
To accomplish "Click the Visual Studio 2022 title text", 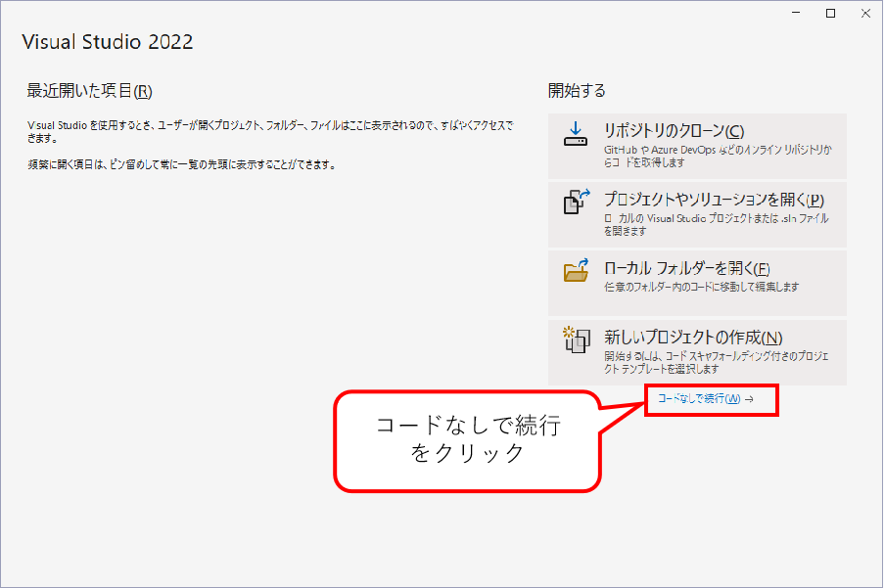I will [x=107, y=42].
